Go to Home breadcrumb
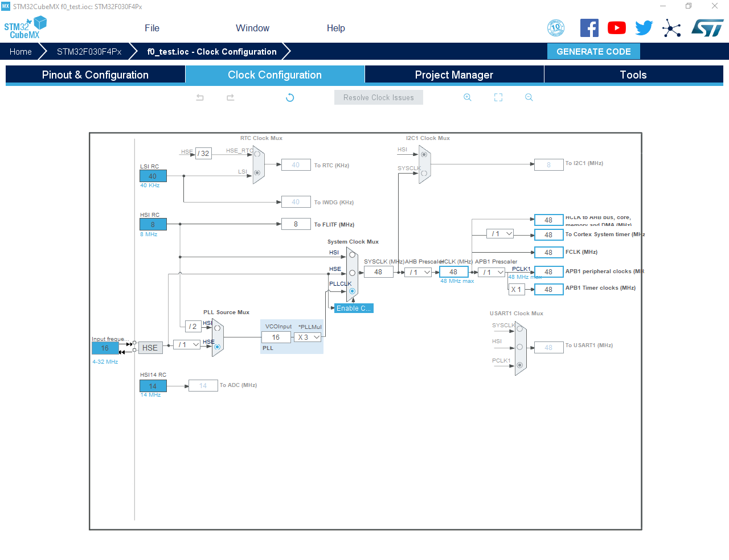The height and width of the screenshot is (560, 729). [21, 51]
